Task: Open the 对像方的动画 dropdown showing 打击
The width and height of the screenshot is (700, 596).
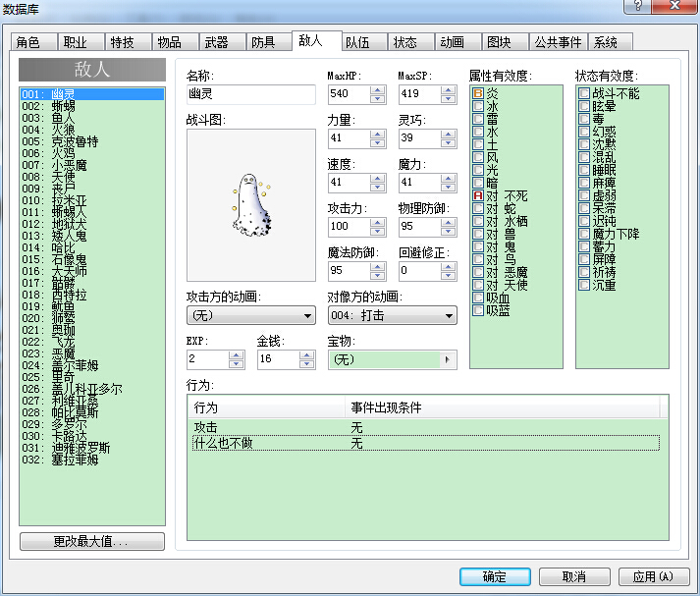Action: tap(393, 315)
